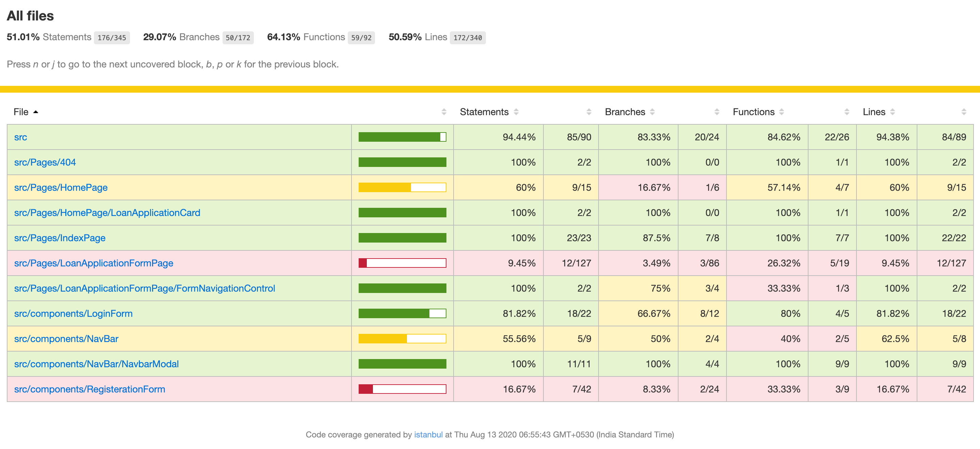Open src/Pages/404 coverage report

(45, 162)
